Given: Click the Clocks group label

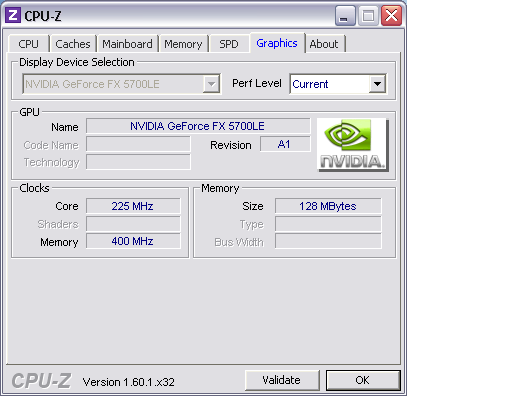Looking at the screenshot, I should click(34, 188).
